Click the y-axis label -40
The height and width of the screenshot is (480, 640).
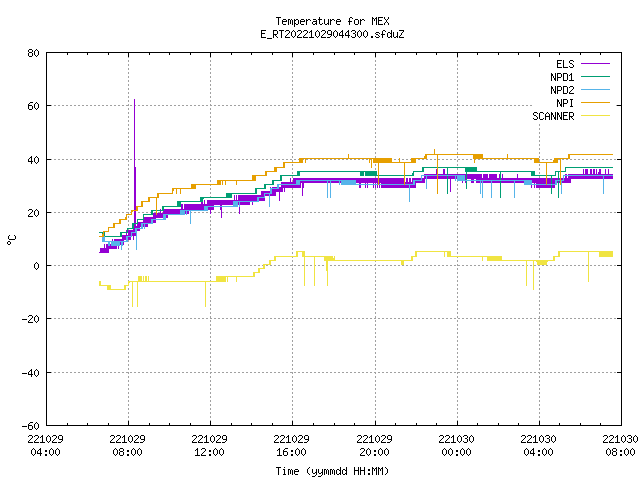[x=31, y=373]
